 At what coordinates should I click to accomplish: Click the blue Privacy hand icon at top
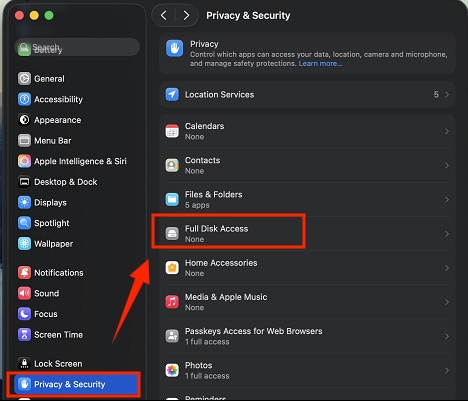pyautogui.click(x=175, y=48)
